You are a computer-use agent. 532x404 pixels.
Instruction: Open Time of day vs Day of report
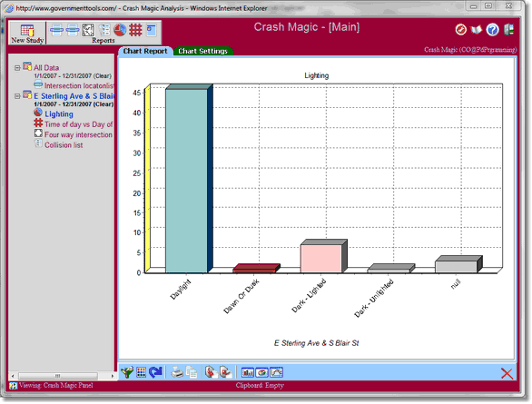coord(78,124)
